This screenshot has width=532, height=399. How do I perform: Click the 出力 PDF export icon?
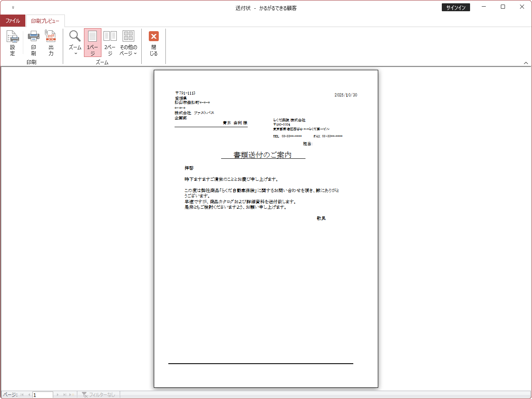[51, 43]
